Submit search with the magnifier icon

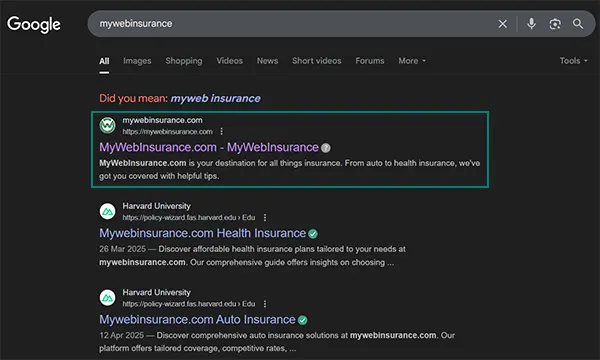tap(578, 24)
